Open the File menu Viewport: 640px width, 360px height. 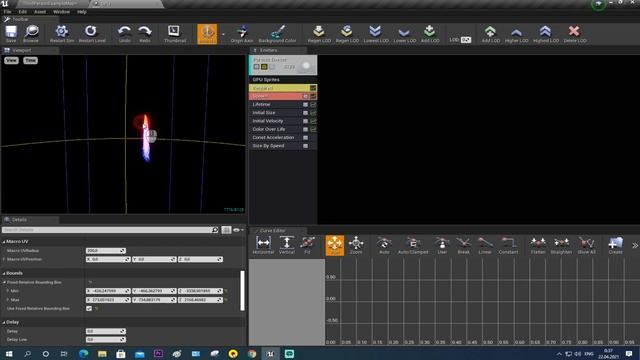(7, 12)
